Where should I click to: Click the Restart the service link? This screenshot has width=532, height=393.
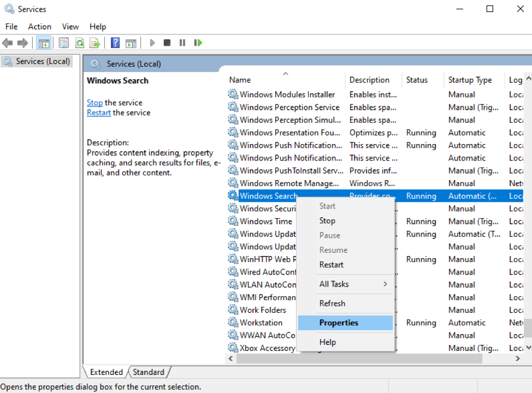(99, 113)
